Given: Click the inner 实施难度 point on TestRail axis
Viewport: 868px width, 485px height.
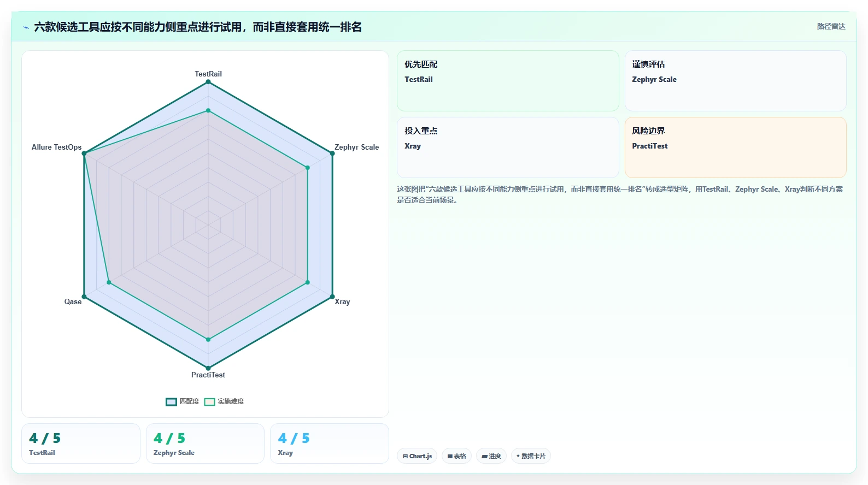Looking at the screenshot, I should point(208,110).
